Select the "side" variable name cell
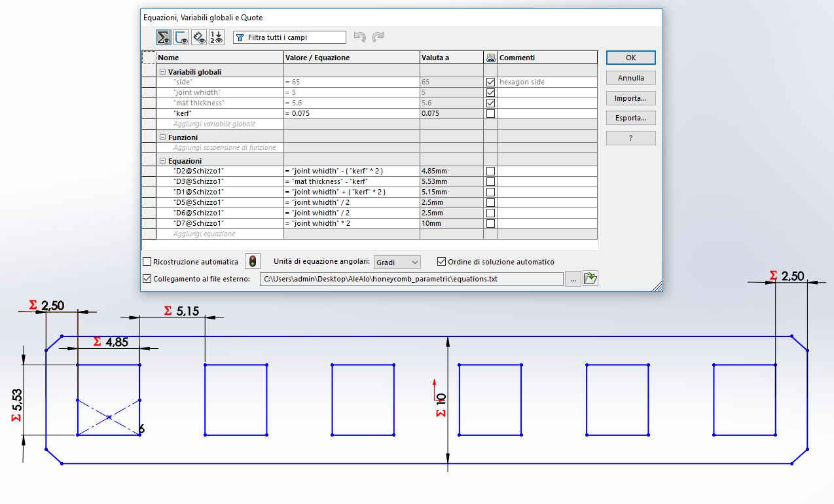This screenshot has height=504, width=834. click(220, 82)
